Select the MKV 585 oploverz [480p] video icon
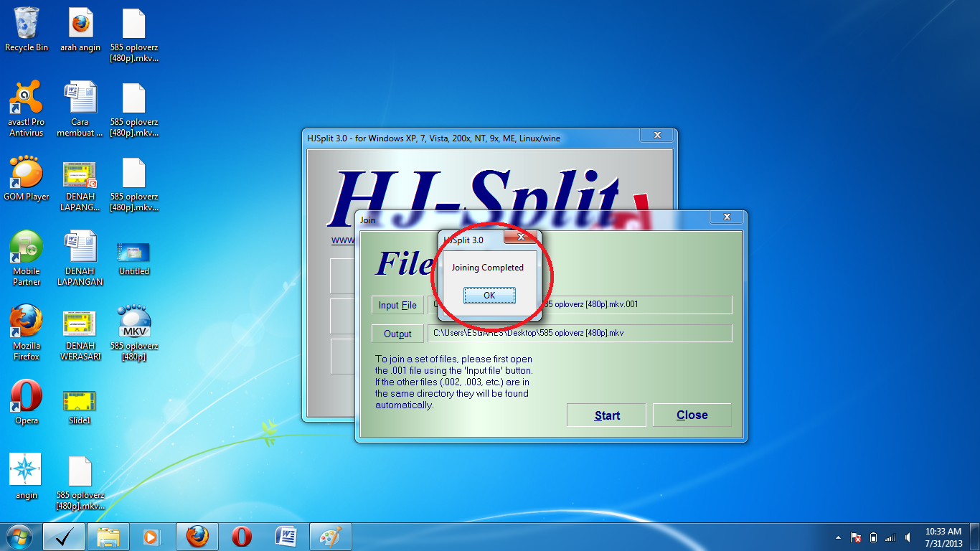The image size is (980, 551). [x=134, y=333]
